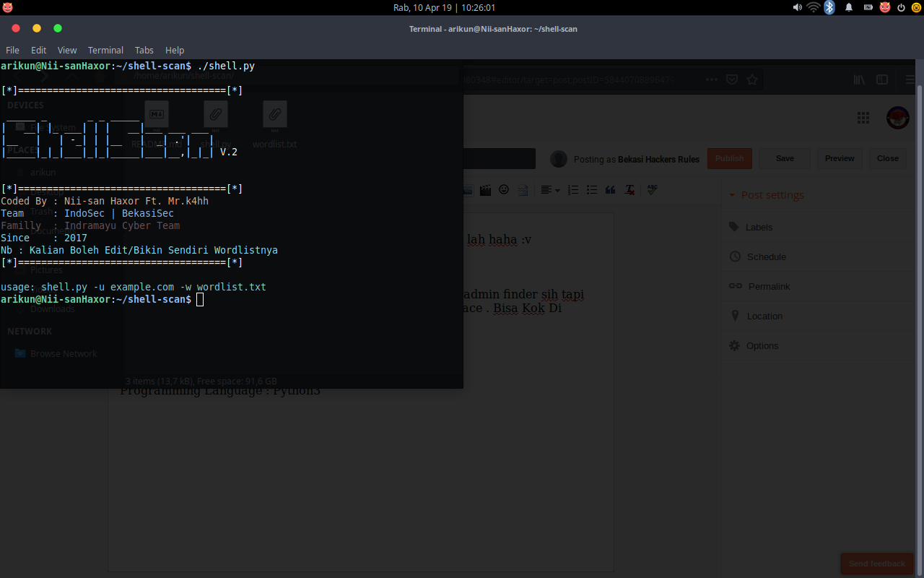The height and width of the screenshot is (578, 924).
Task: Run the ABC spell check
Action: [653, 190]
